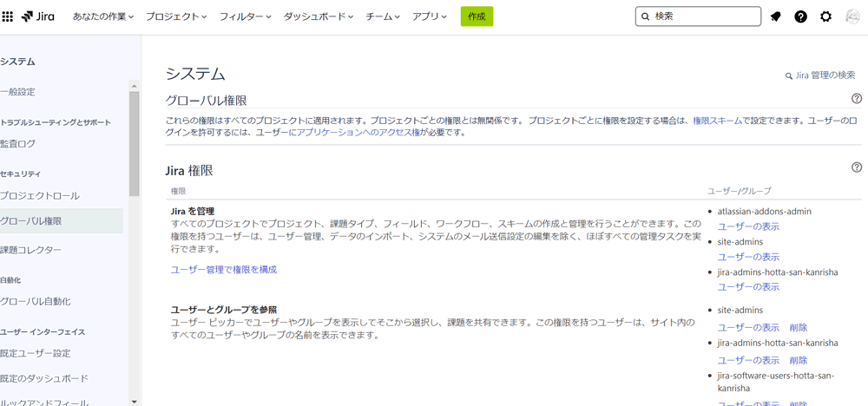The height and width of the screenshot is (406, 868).
Task: Select グローバル権限 in sidebar
Action: pyautogui.click(x=62, y=220)
